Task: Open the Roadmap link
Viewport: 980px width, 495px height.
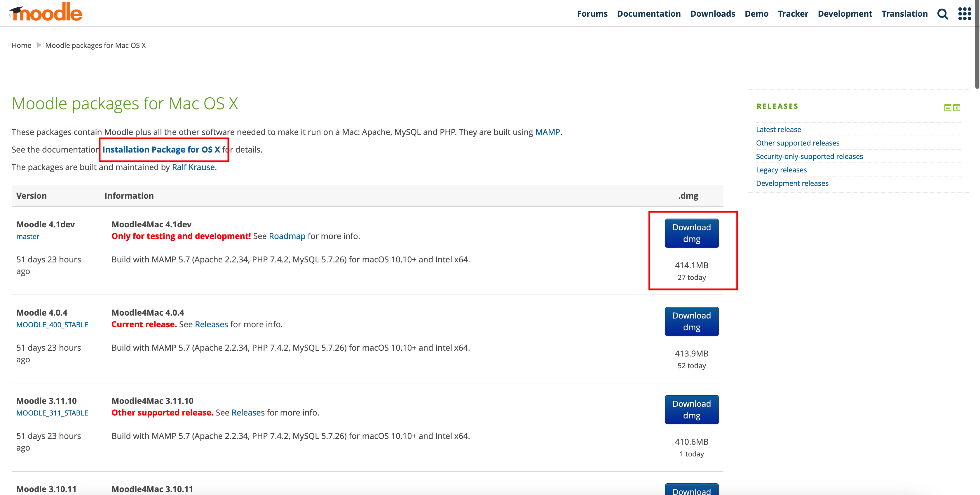Action: (x=287, y=236)
